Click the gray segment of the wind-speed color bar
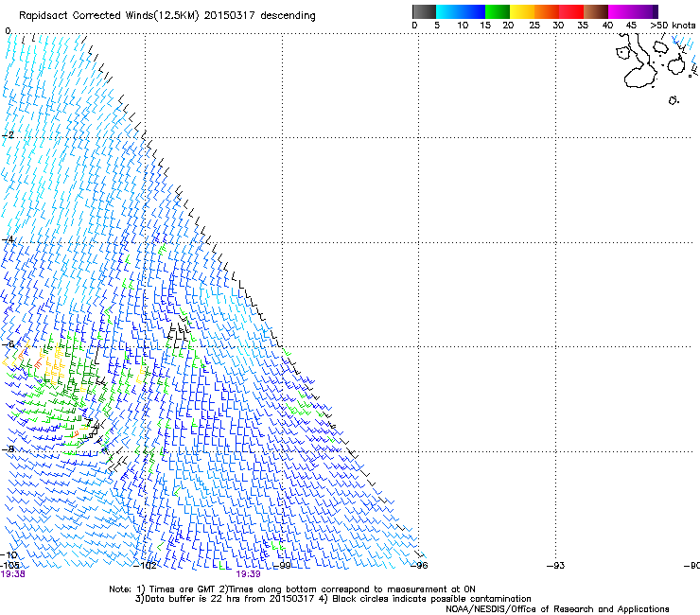Viewport: 700px width, 615px height. pyautogui.click(x=424, y=11)
